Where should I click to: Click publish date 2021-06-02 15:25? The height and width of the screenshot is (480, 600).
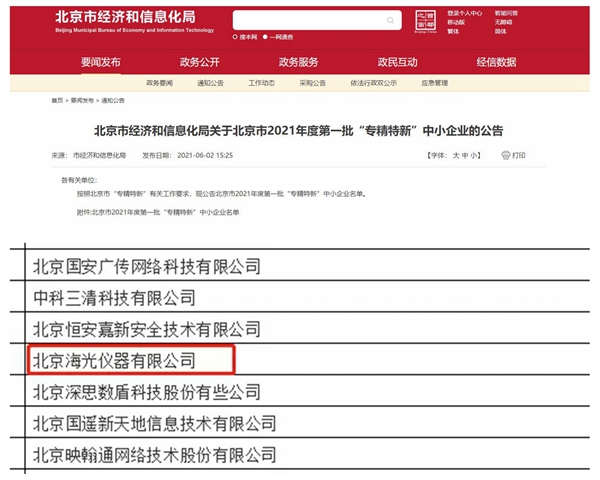(205, 155)
